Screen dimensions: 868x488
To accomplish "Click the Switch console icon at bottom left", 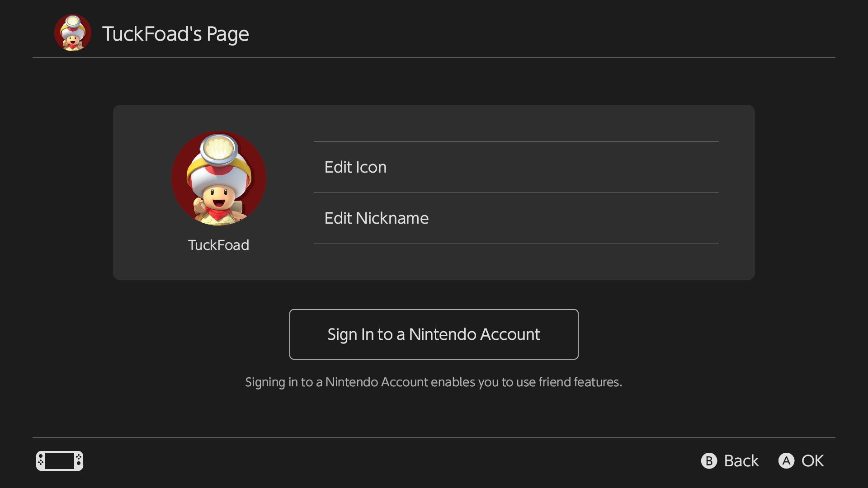I will [60, 461].
